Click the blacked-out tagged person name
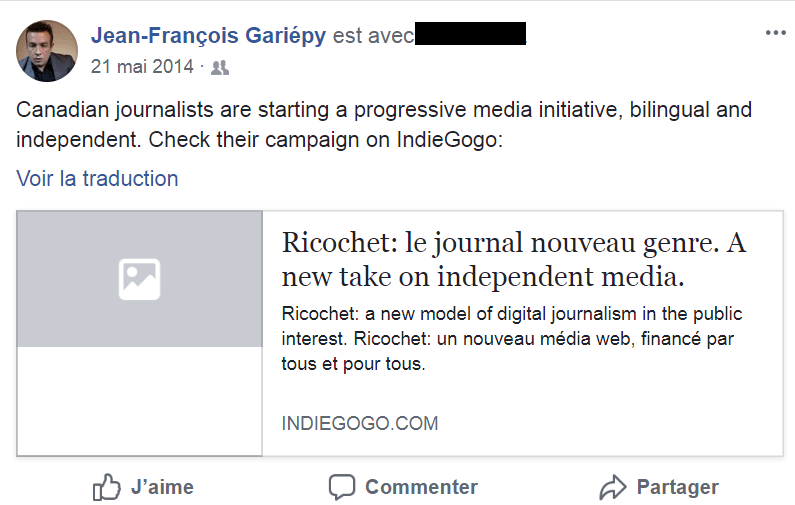This screenshot has width=795, height=505. [x=470, y=36]
